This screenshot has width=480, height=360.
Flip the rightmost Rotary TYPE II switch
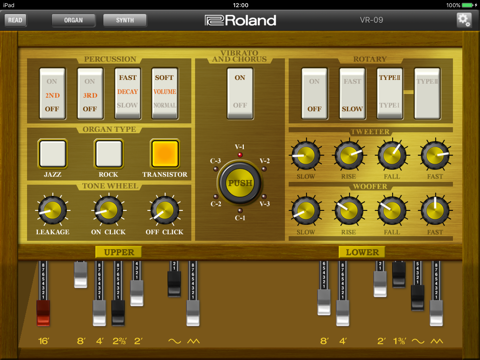coord(427,94)
